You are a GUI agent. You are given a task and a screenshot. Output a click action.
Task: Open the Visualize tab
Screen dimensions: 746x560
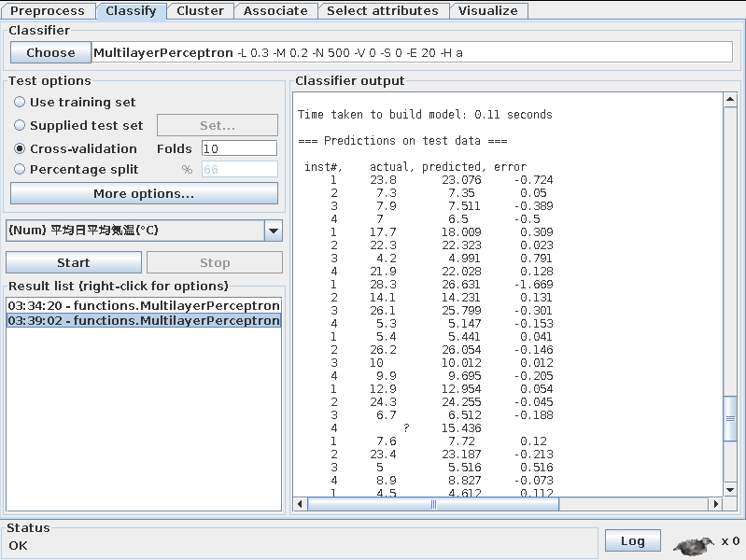click(x=488, y=11)
